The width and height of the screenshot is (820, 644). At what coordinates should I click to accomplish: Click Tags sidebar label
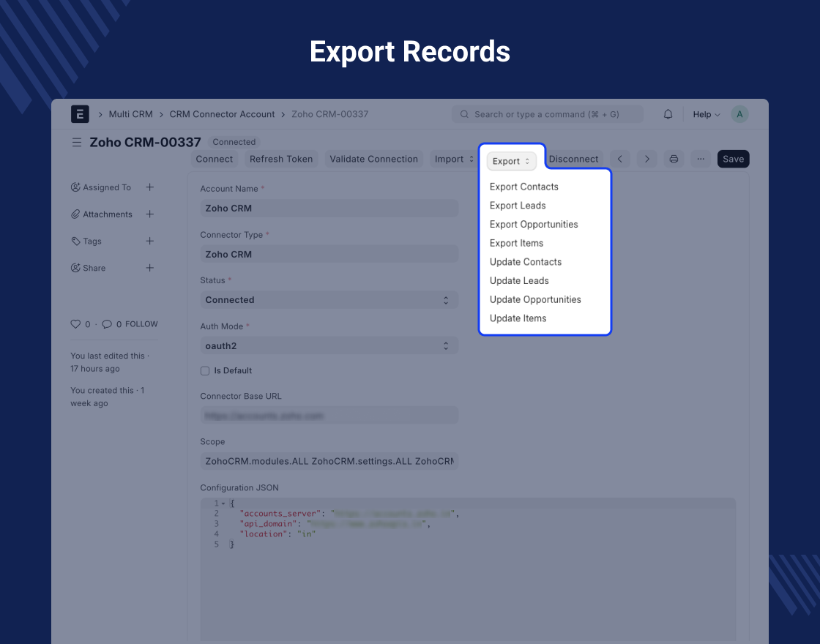tap(92, 241)
